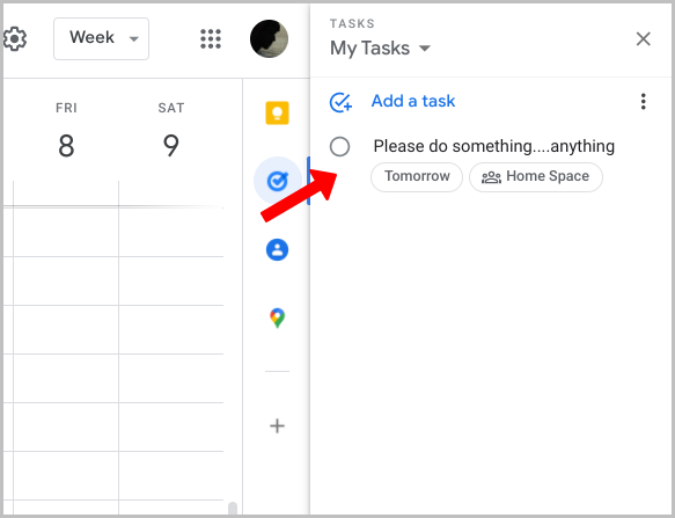Click the Tomorrow due date chip
This screenshot has width=675, height=518.
[417, 177]
